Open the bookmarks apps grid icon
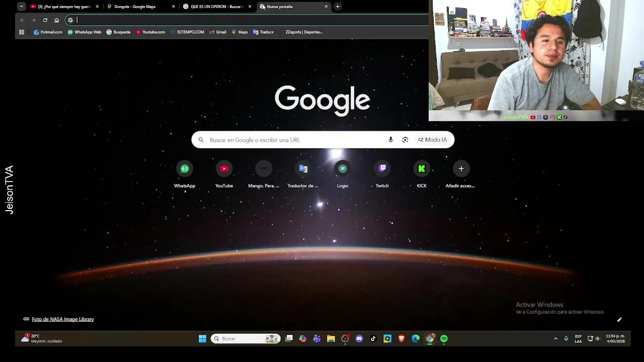The image size is (644, 362). coord(22,32)
